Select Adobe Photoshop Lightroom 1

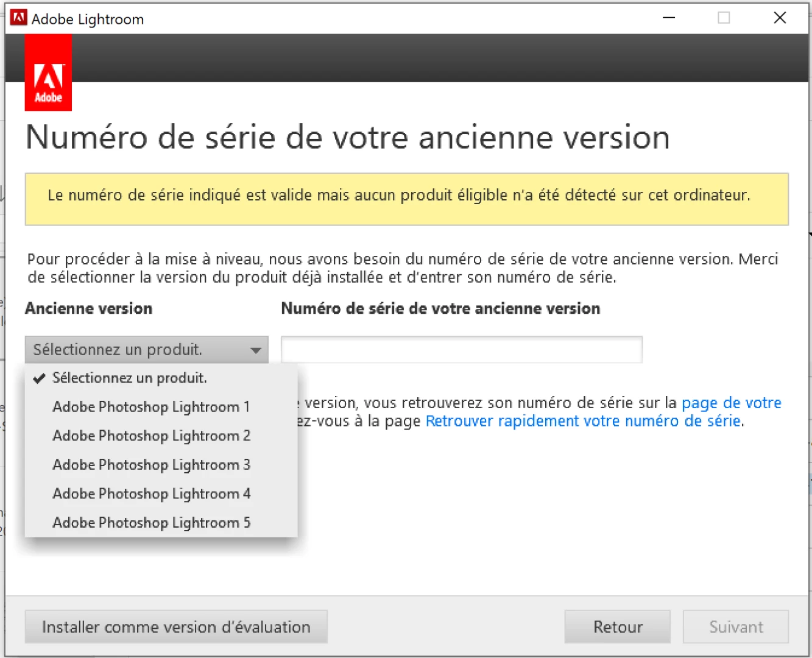click(x=161, y=407)
